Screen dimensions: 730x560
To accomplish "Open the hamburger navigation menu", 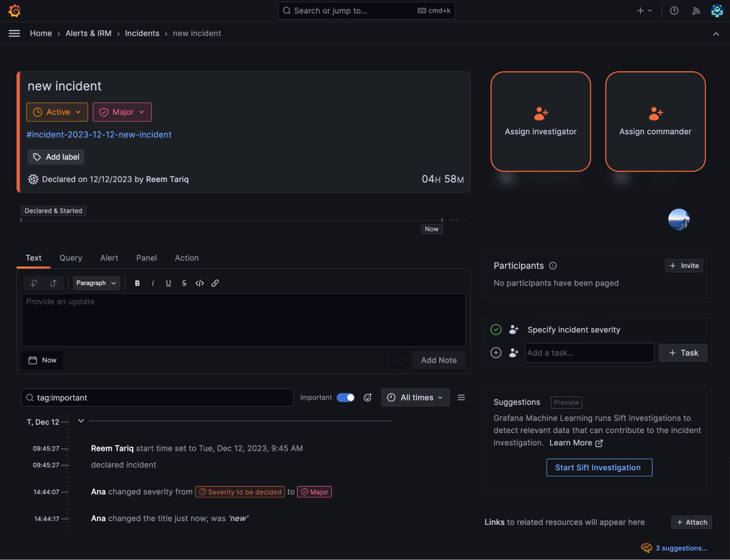I will (x=14, y=33).
